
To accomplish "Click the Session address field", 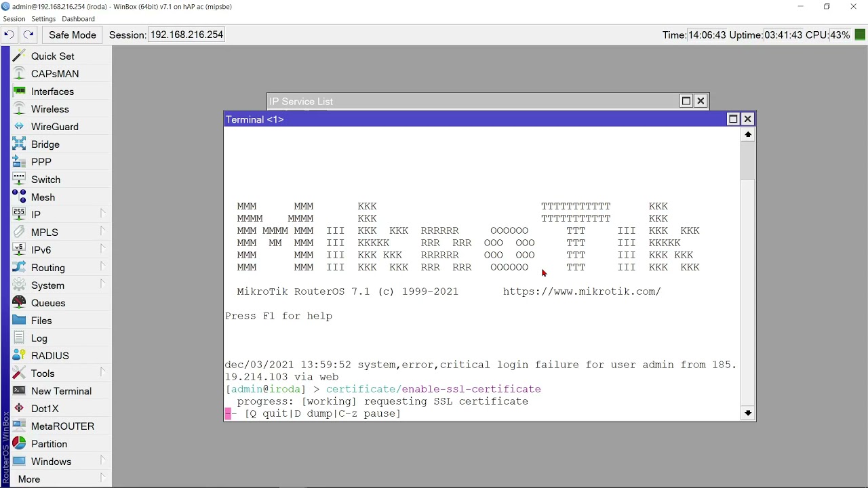I will click(x=186, y=35).
